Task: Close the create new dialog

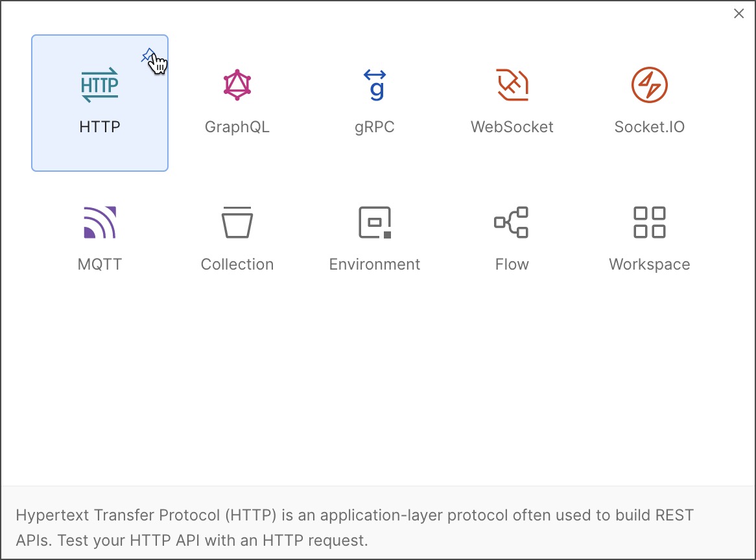Action: pos(738,14)
